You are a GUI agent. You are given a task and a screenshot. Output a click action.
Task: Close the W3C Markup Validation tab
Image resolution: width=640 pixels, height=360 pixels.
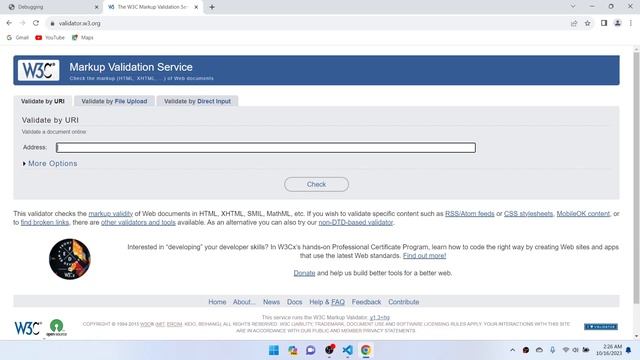[x=196, y=7]
